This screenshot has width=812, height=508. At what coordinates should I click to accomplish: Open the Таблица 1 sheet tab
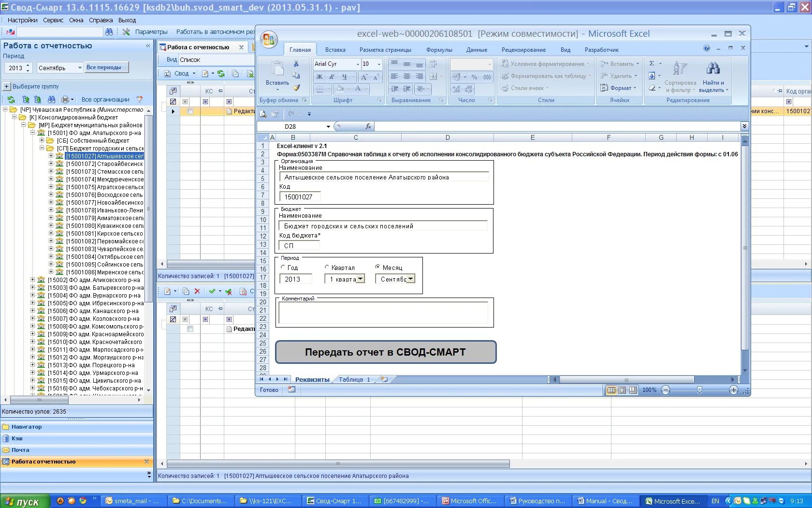[354, 380]
